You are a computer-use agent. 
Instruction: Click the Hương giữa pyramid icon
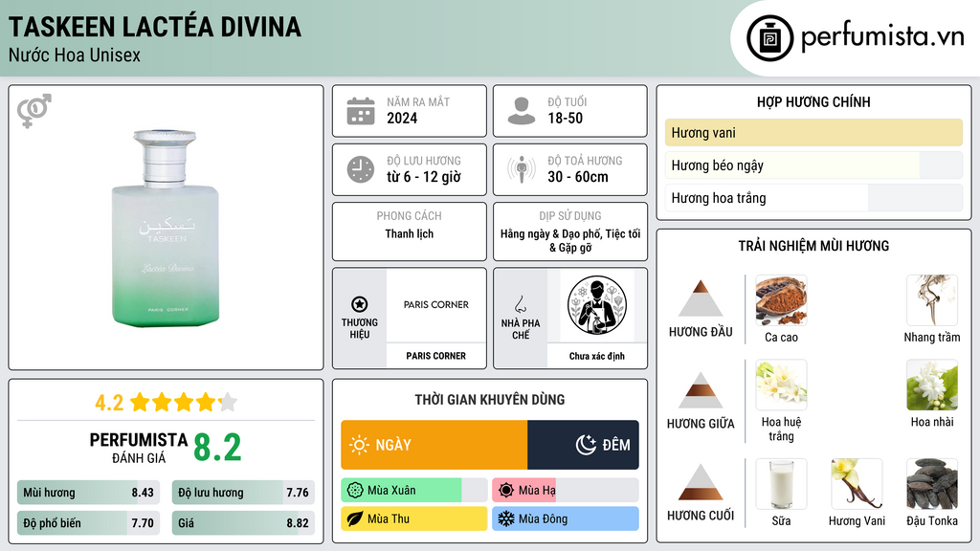coord(701,390)
